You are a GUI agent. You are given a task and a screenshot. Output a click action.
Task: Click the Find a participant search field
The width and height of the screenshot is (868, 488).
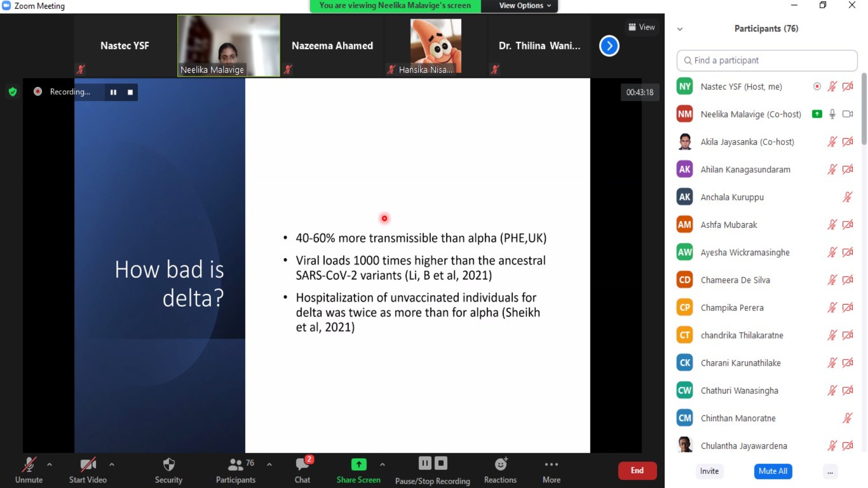click(767, 61)
